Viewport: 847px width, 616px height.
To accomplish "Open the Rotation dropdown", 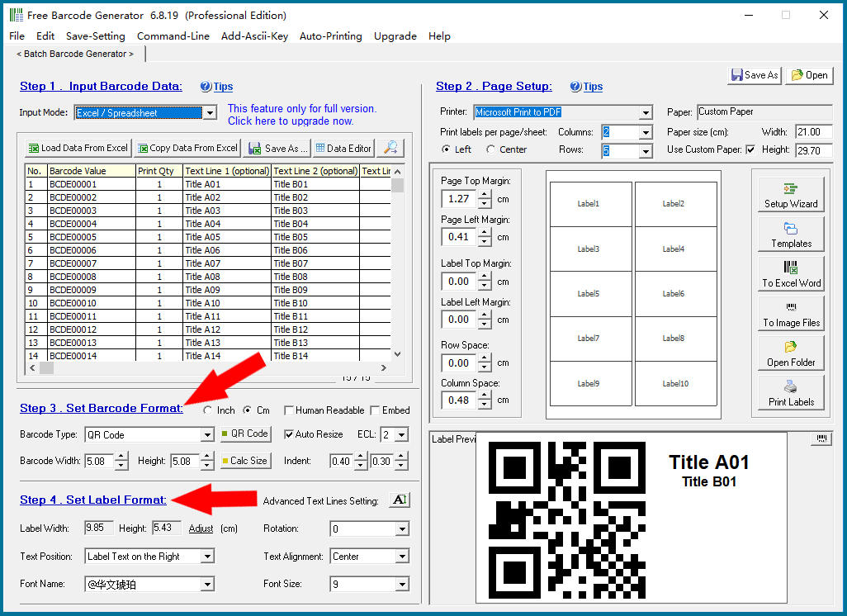I will pyautogui.click(x=402, y=529).
